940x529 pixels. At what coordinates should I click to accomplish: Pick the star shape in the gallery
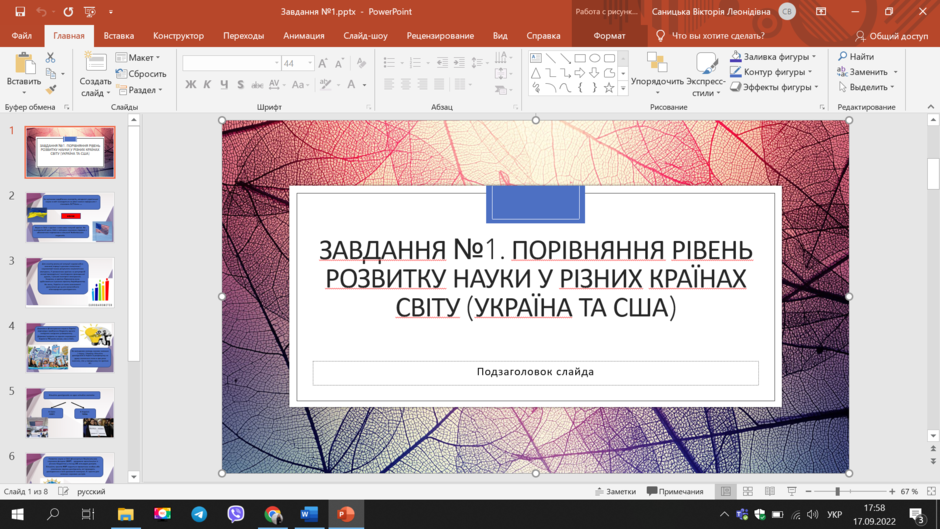(x=609, y=88)
